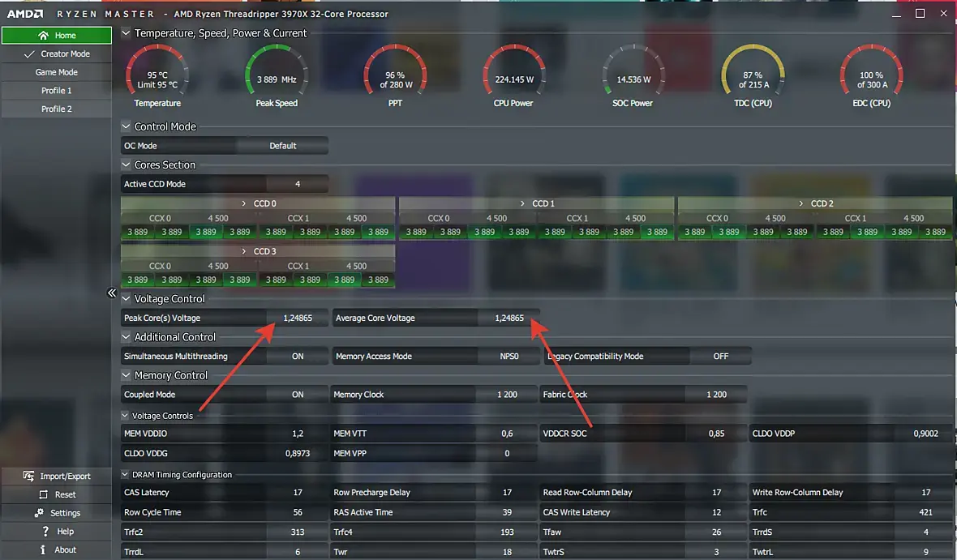The image size is (957, 560).
Task: Click Trfc2 value 313
Action: tap(297, 532)
